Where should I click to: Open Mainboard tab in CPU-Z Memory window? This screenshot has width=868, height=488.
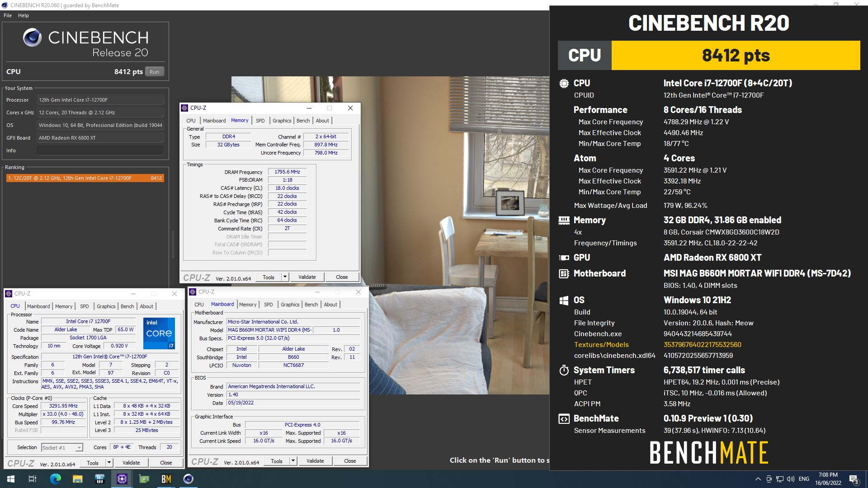[214, 121]
